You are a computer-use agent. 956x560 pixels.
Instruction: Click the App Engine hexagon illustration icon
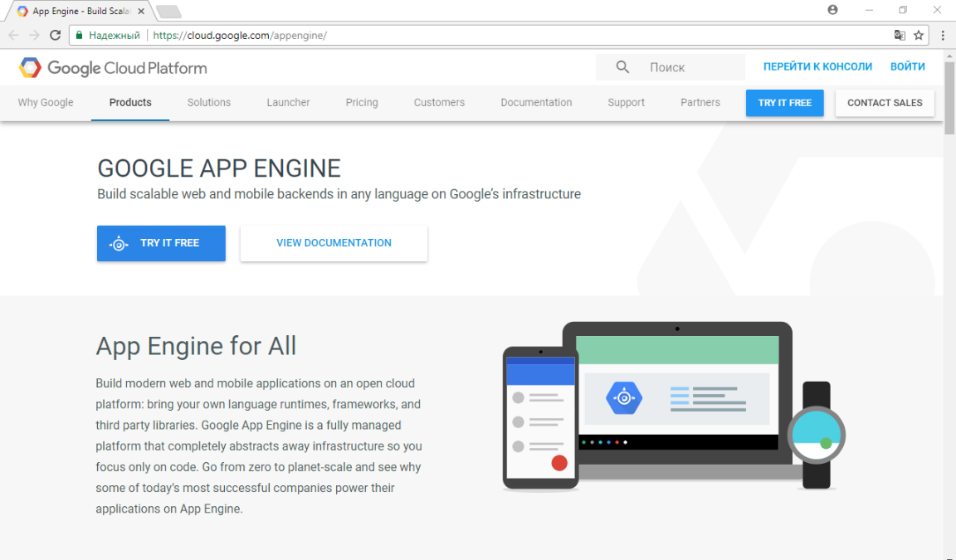624,398
